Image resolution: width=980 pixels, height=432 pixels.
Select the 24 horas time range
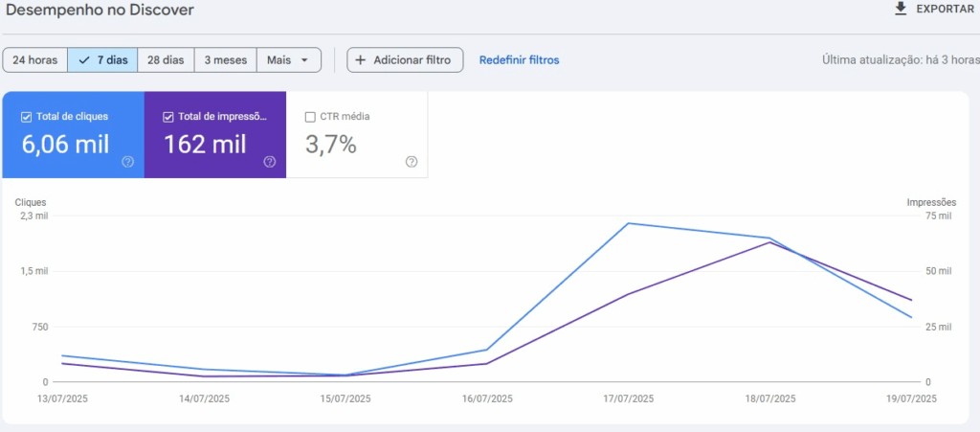point(35,59)
